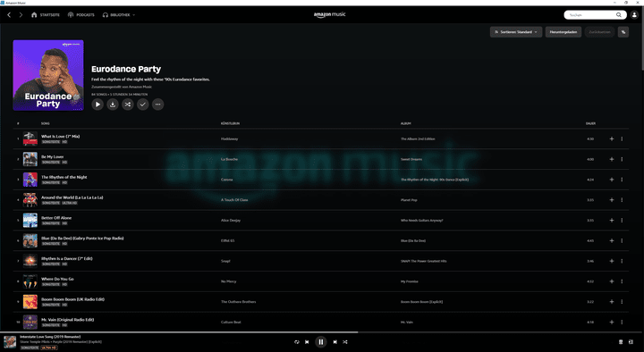This screenshot has width=644, height=352.
Task: Add What Is Love to library
Action: click(612, 138)
